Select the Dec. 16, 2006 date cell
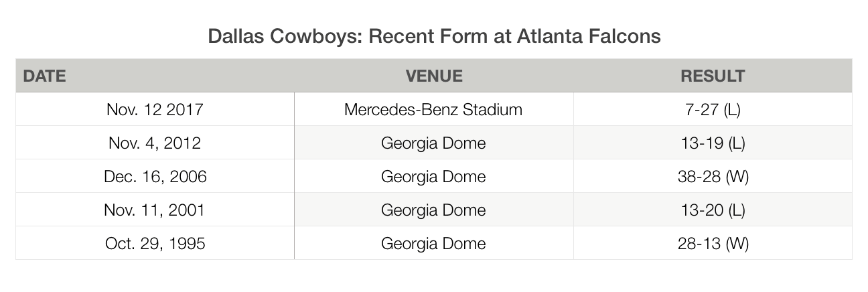Image resolution: width=868 pixels, height=292 pixels. coord(155,176)
